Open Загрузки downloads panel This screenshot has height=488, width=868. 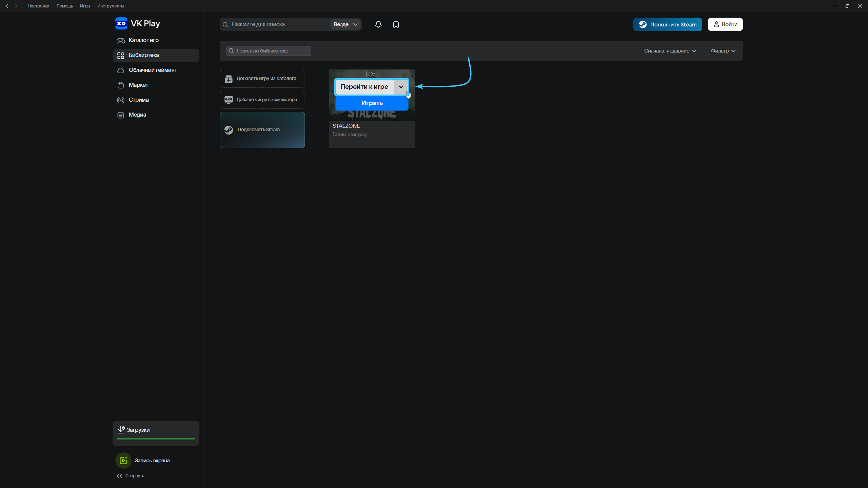(x=156, y=433)
